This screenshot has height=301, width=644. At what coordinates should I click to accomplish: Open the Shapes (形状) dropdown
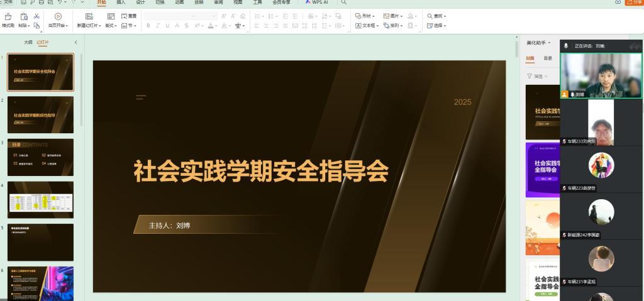click(365, 16)
